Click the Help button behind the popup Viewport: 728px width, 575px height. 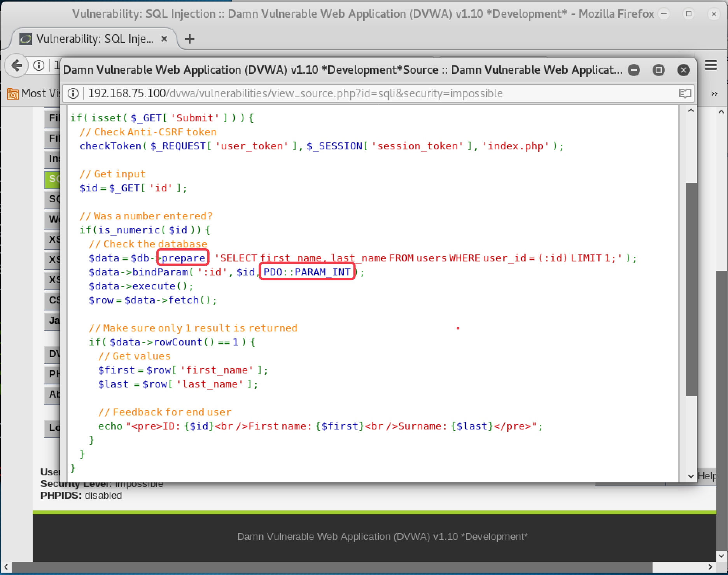coord(707,476)
